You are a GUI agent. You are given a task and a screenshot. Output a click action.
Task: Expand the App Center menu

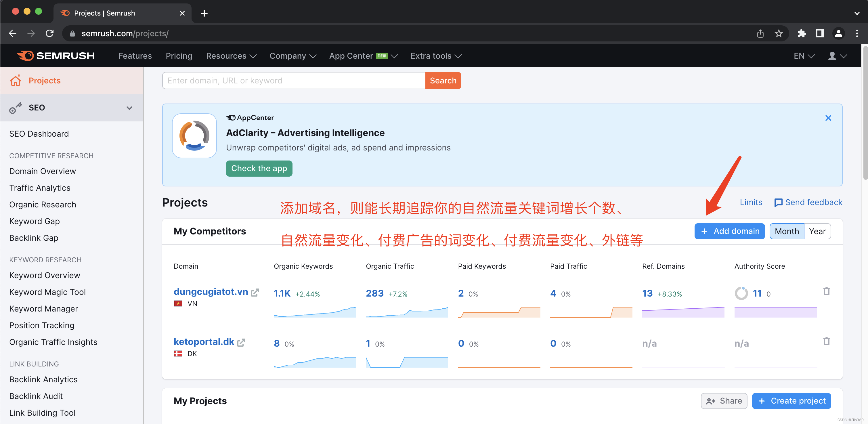363,56
